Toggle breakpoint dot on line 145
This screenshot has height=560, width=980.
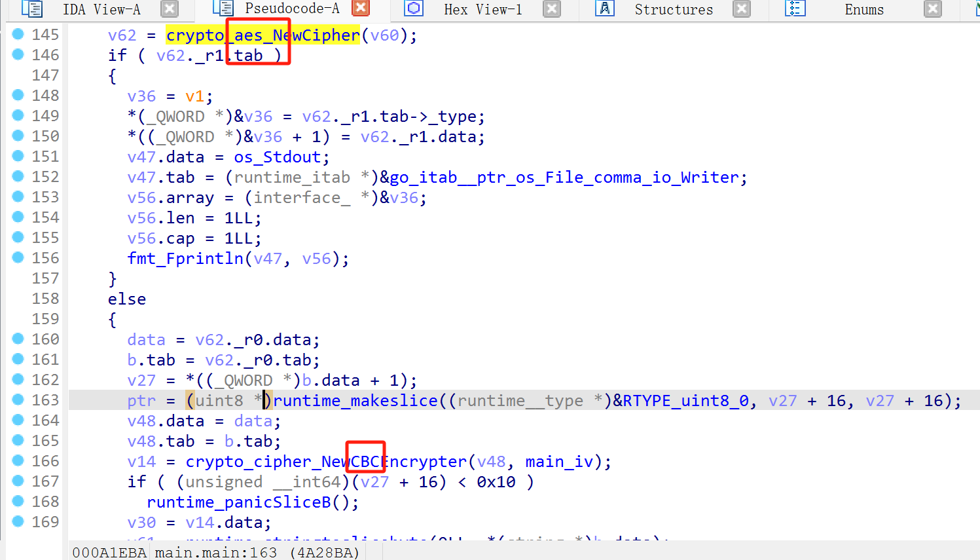pyautogui.click(x=18, y=34)
